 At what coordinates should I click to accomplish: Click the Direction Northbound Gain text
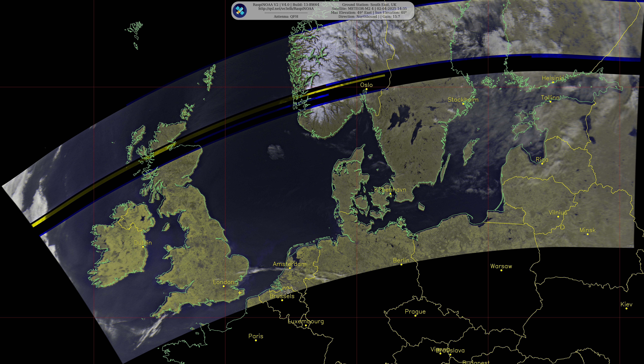coord(369,17)
